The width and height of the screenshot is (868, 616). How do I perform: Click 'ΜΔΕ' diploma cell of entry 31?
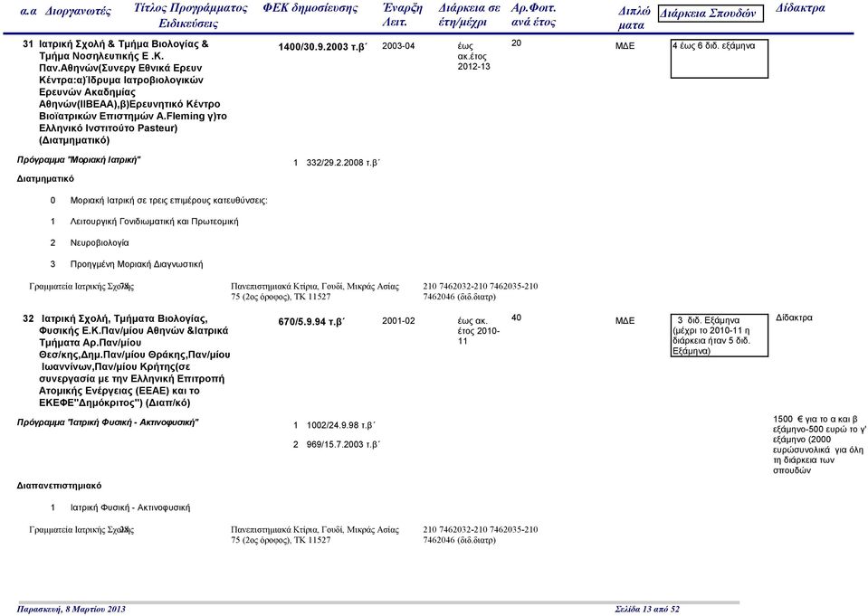(x=625, y=46)
